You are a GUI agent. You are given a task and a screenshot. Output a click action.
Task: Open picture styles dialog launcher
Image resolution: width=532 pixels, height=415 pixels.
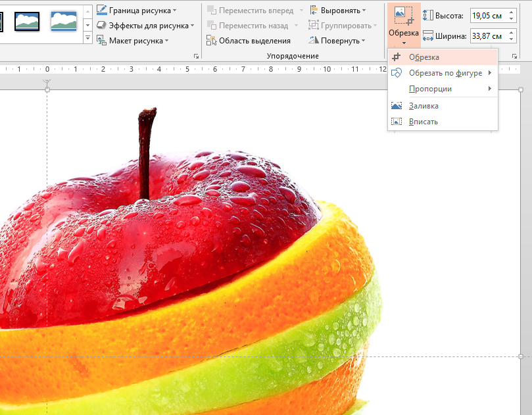click(x=196, y=57)
